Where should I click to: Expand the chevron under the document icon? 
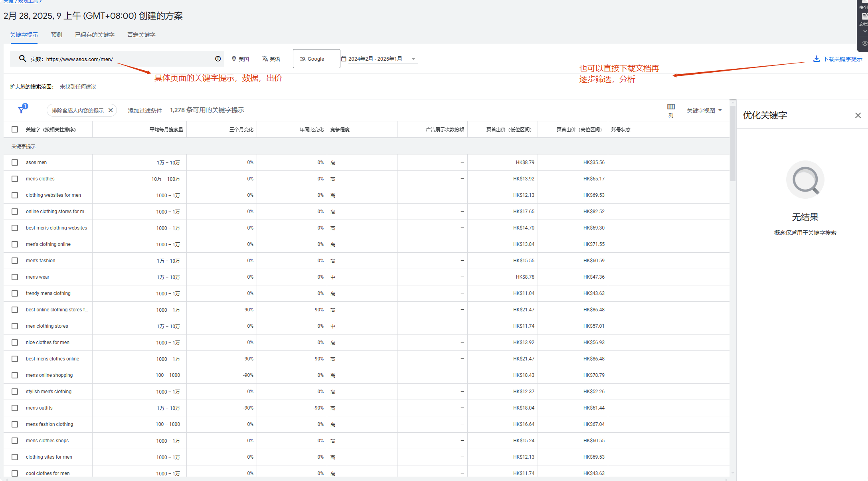click(x=865, y=31)
